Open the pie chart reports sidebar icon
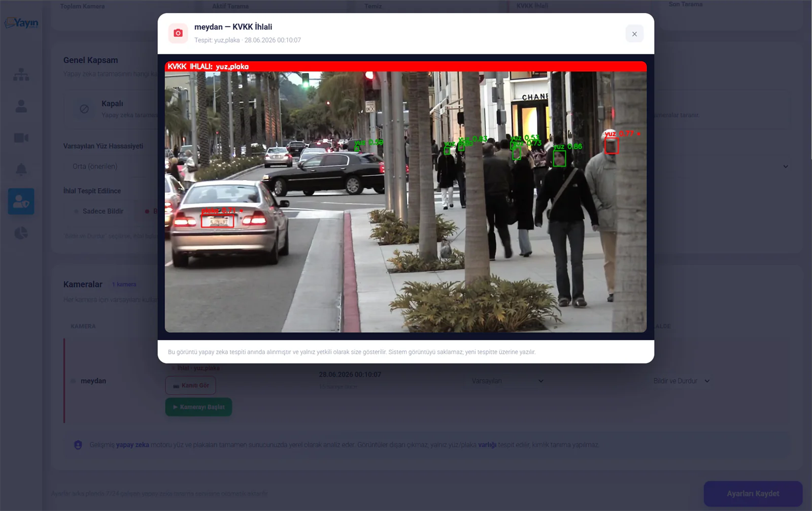 (21, 233)
